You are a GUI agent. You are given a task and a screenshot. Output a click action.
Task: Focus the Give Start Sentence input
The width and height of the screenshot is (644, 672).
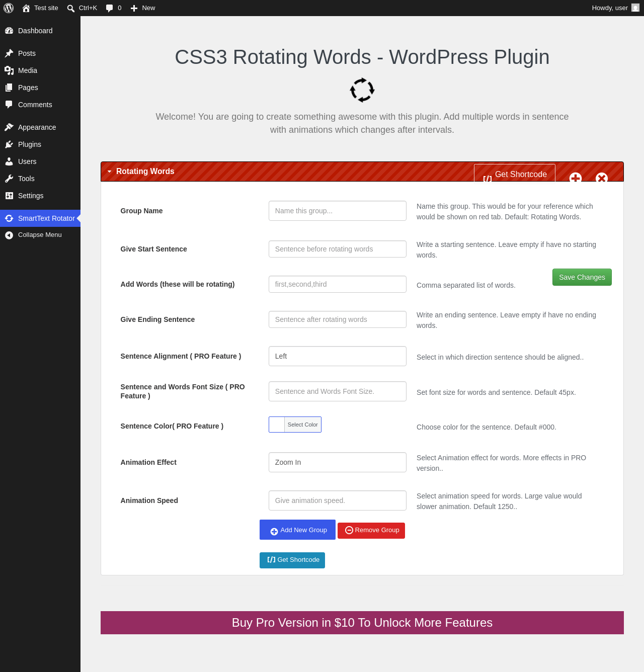[x=338, y=249]
